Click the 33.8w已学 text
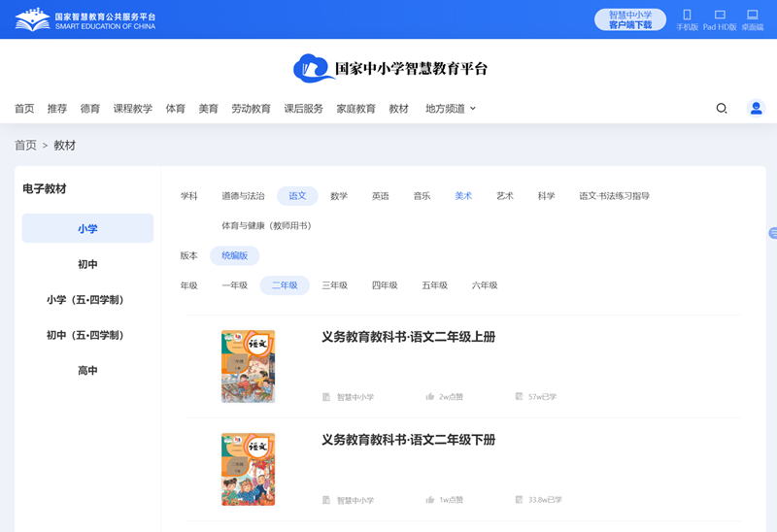The width and height of the screenshot is (777, 532). point(545,500)
